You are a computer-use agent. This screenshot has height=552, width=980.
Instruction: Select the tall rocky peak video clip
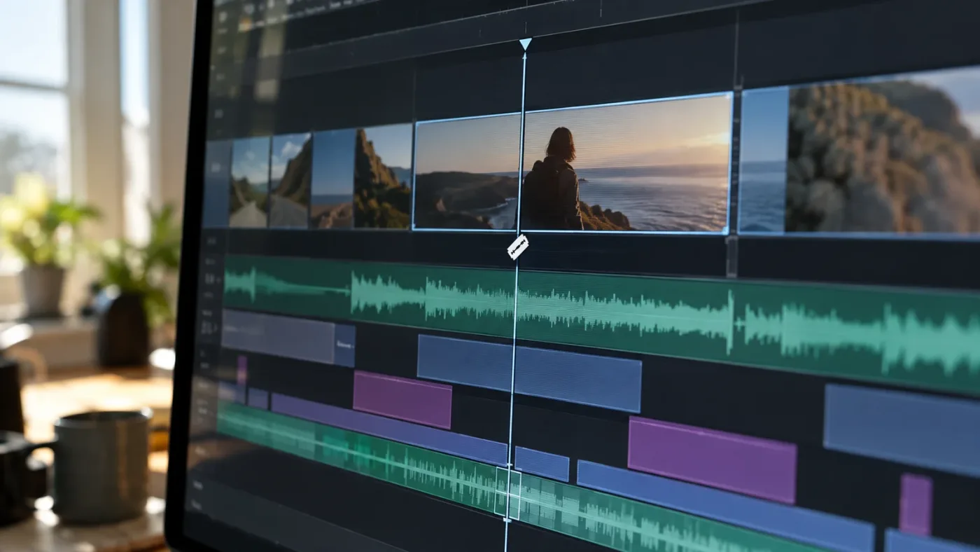pos(382,177)
